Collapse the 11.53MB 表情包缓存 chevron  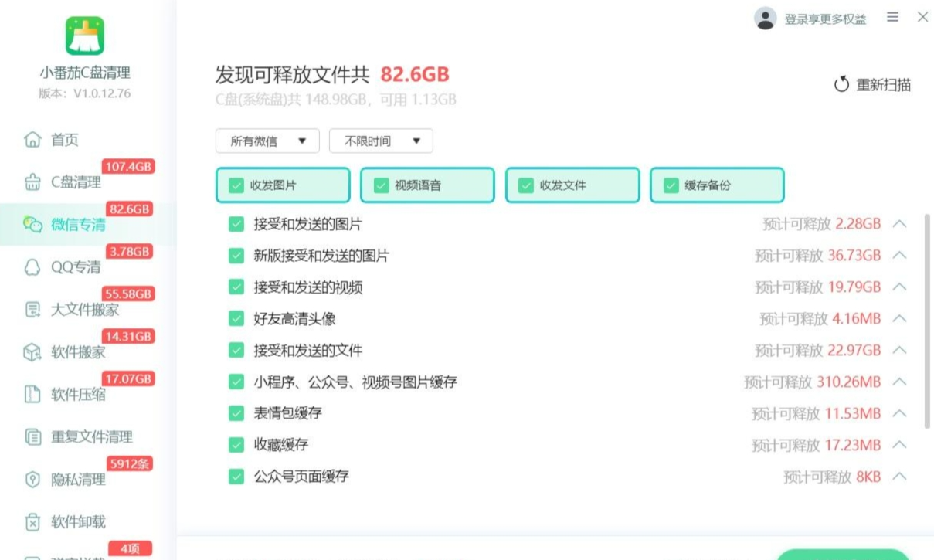[899, 413]
